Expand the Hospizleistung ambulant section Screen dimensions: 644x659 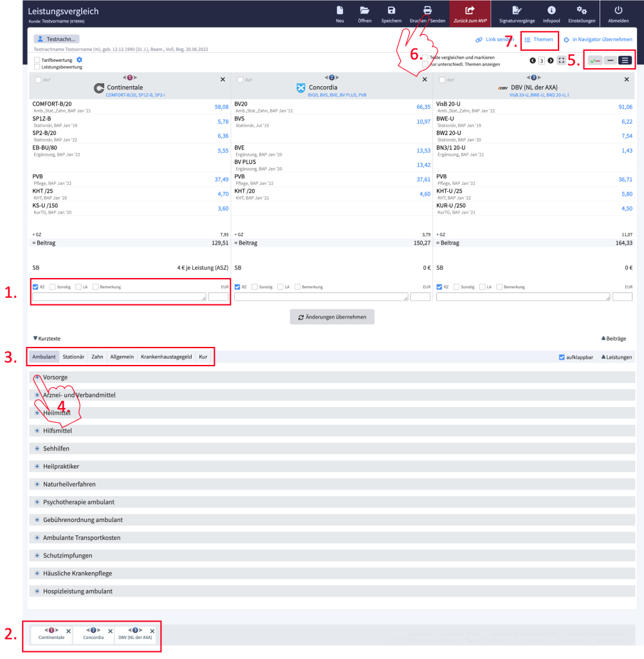tap(37, 591)
